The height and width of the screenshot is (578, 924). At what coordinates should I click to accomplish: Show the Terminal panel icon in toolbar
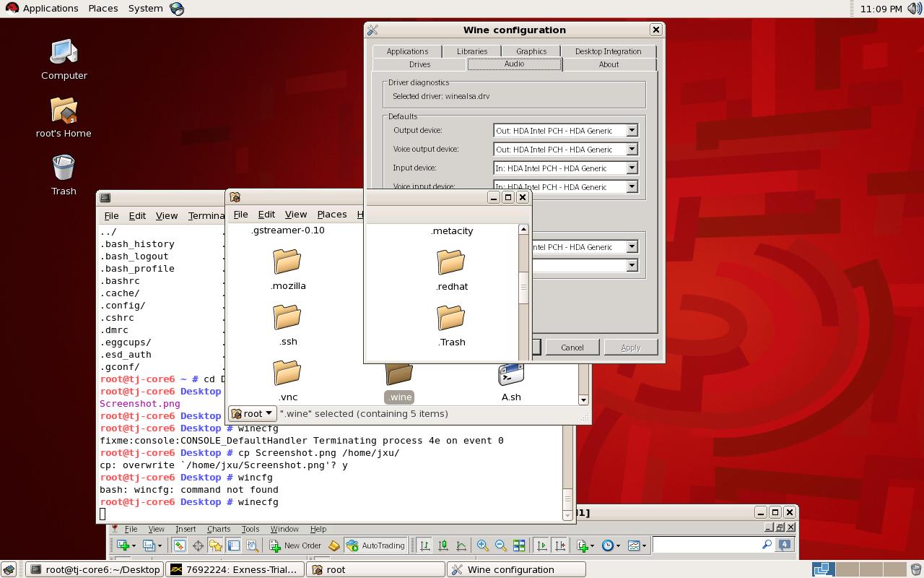[234, 545]
